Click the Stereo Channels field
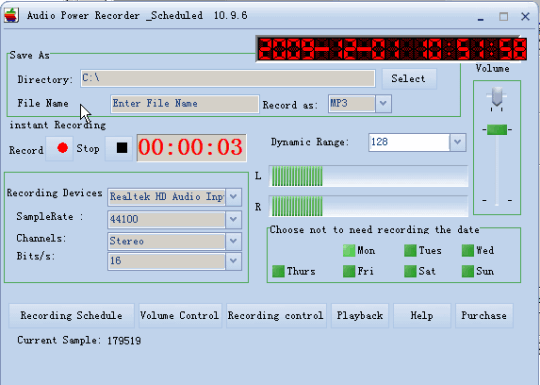The width and height of the screenshot is (540, 385). pos(167,241)
